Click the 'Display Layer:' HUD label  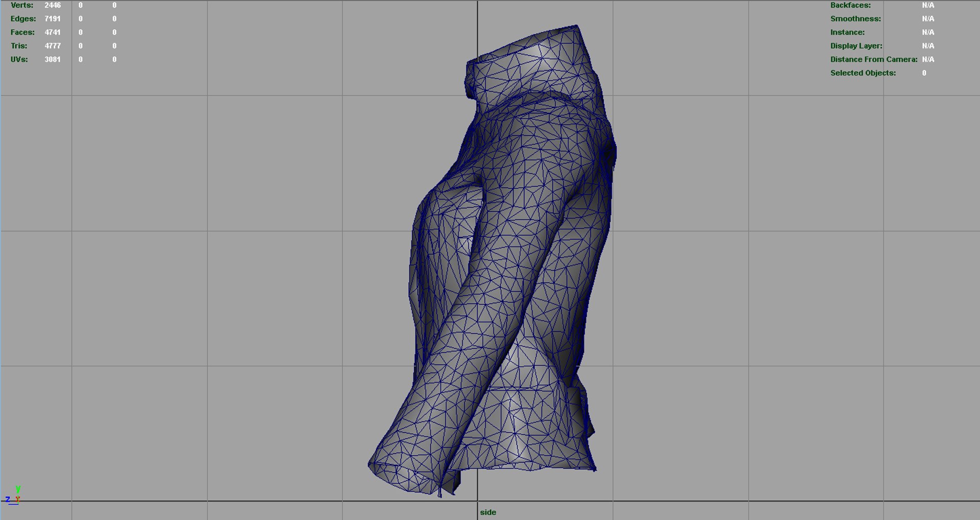(x=856, y=46)
